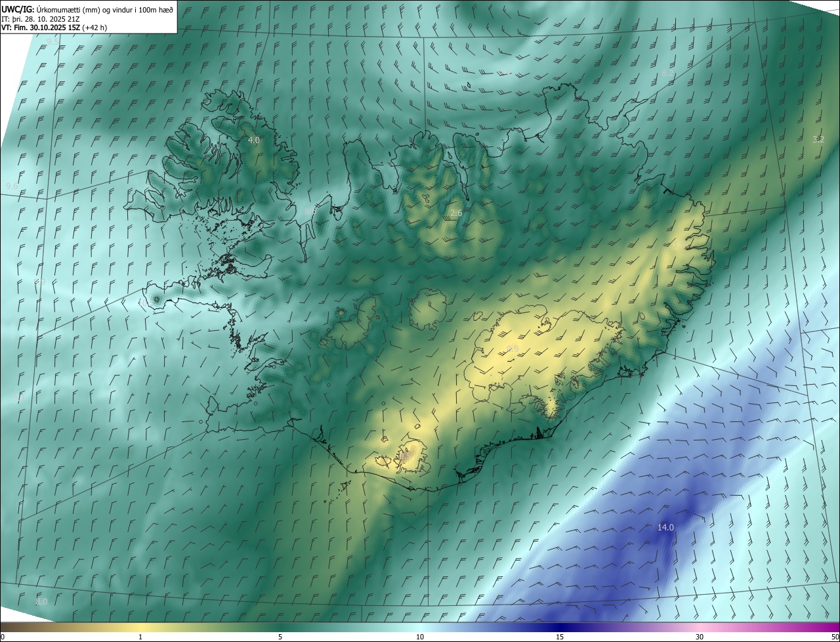This screenshot has height=642, width=840.
Task: Click the '9.6' value label on the west edge
Action: [12, 186]
